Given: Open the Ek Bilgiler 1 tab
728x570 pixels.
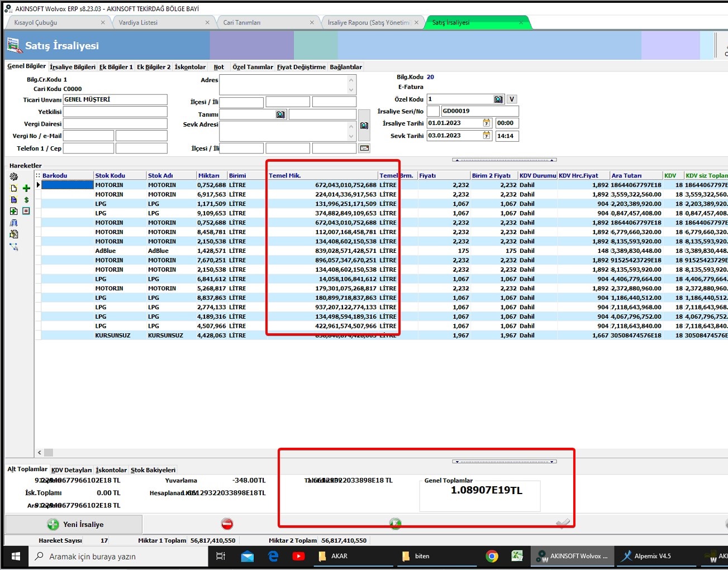Looking at the screenshot, I should [x=116, y=67].
